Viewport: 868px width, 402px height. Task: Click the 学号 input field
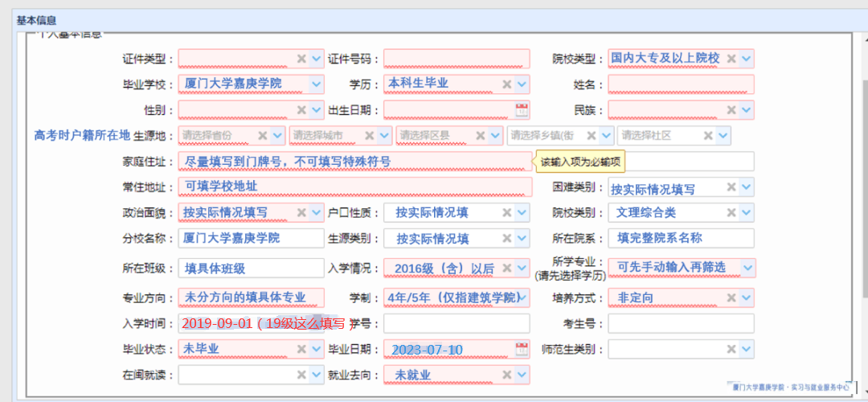tap(457, 323)
